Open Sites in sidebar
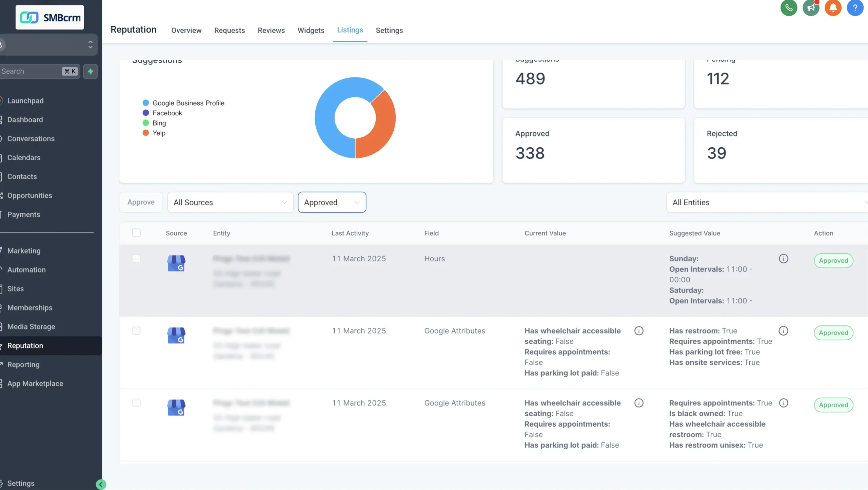The width and height of the screenshot is (868, 490). tap(16, 289)
